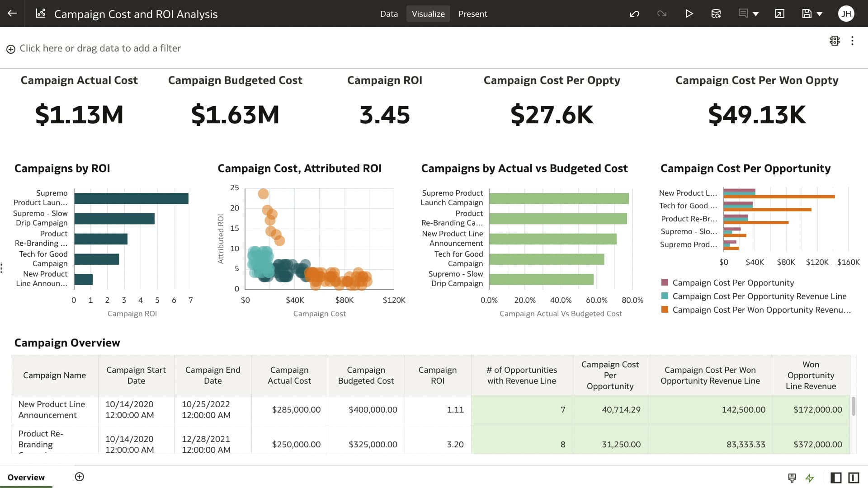This screenshot has width=868, height=488.
Task: Switch to the Present tab
Action: coord(473,14)
